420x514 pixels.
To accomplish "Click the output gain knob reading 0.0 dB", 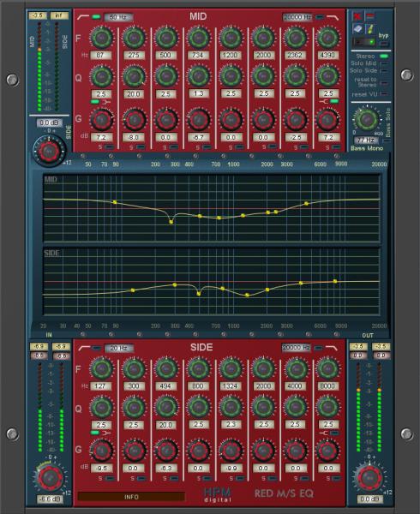I will [x=369, y=477].
